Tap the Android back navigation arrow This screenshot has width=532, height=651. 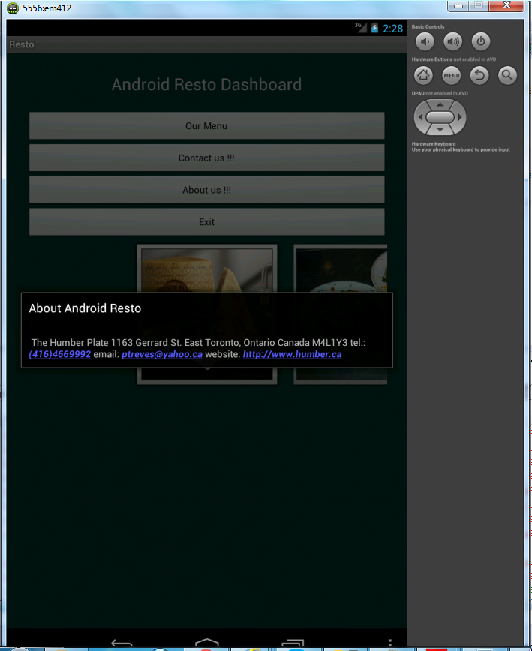click(122, 643)
